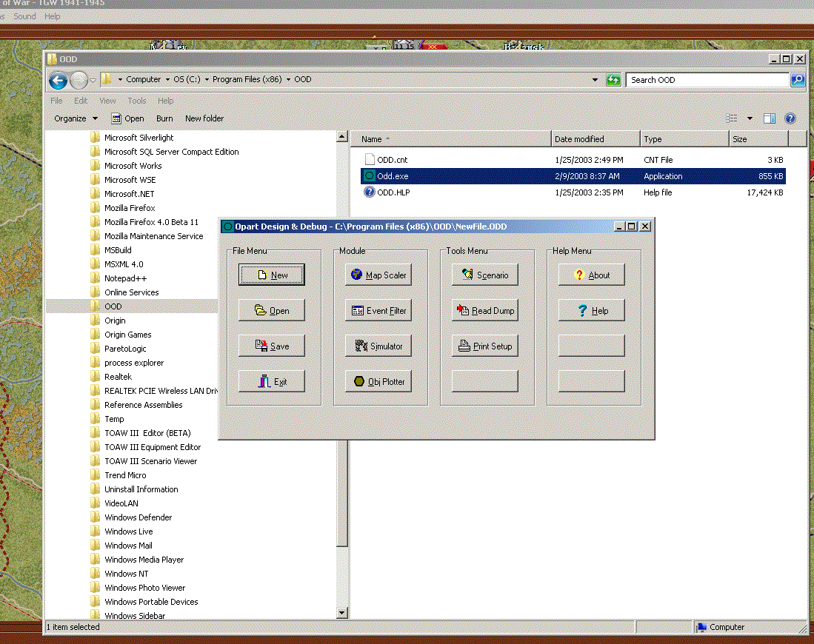
Task: Click the Search OOD input field
Action: coord(707,80)
